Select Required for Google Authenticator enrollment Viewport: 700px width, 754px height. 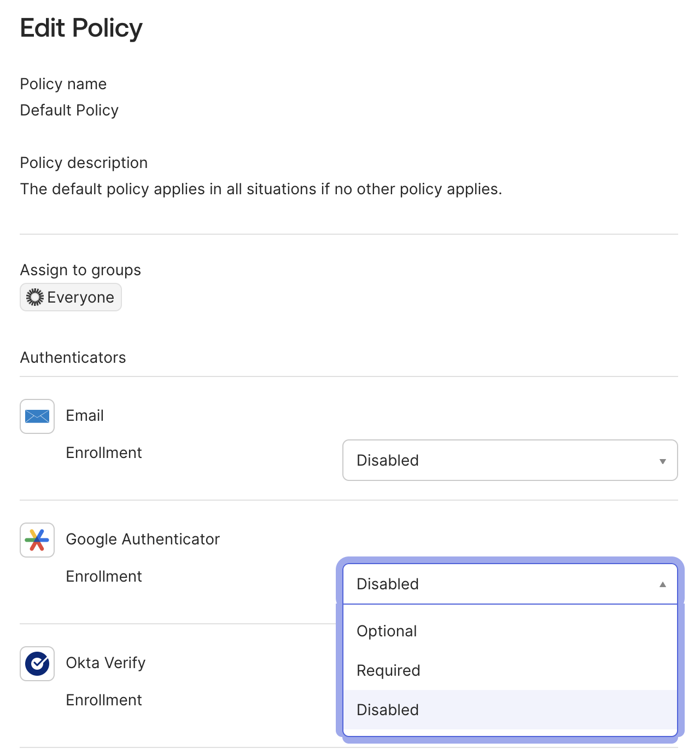click(x=388, y=670)
